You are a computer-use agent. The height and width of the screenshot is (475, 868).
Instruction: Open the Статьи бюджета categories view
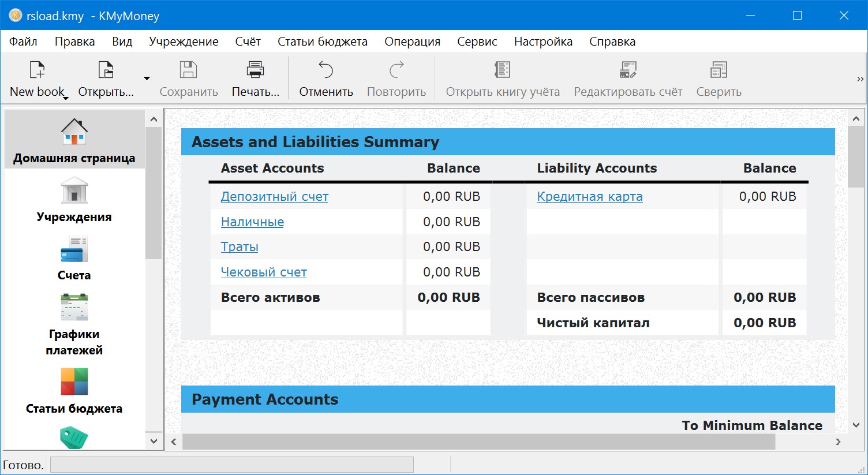pyautogui.click(x=74, y=391)
